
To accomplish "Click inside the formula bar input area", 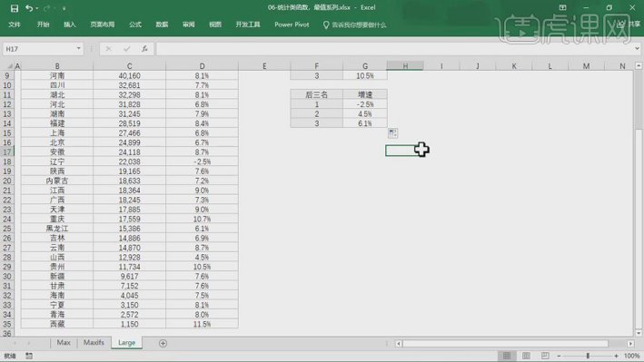I will [x=394, y=49].
